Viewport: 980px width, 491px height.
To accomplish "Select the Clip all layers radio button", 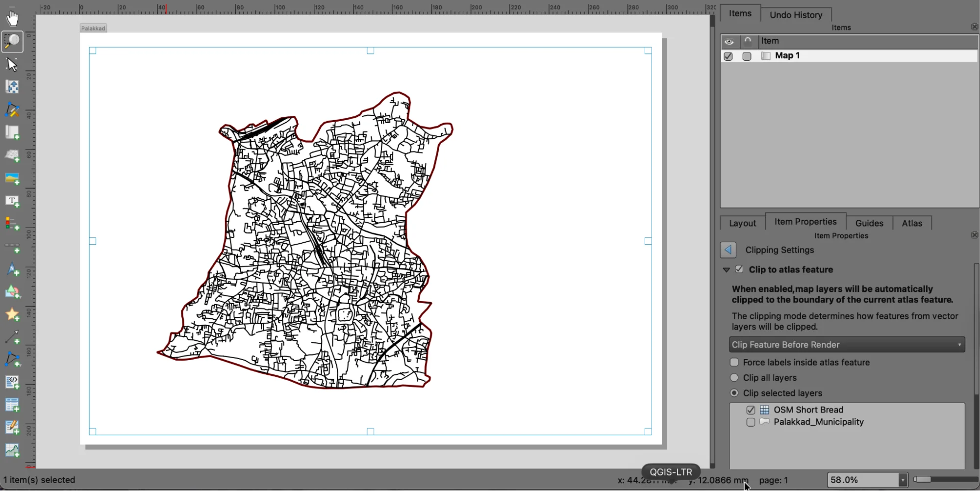I will pyautogui.click(x=734, y=378).
